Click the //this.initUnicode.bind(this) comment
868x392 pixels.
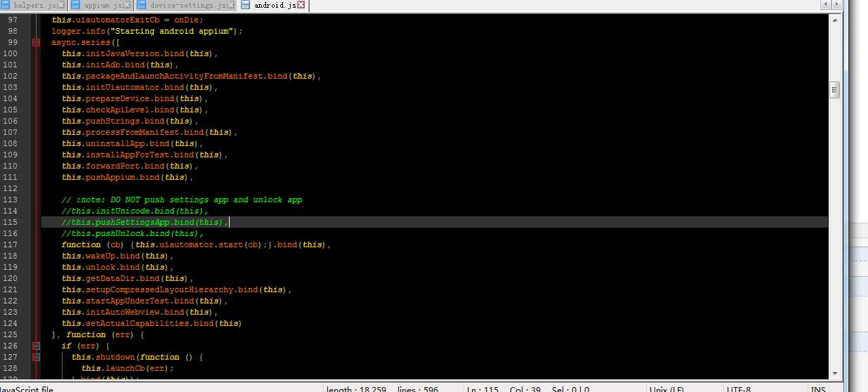coord(135,211)
